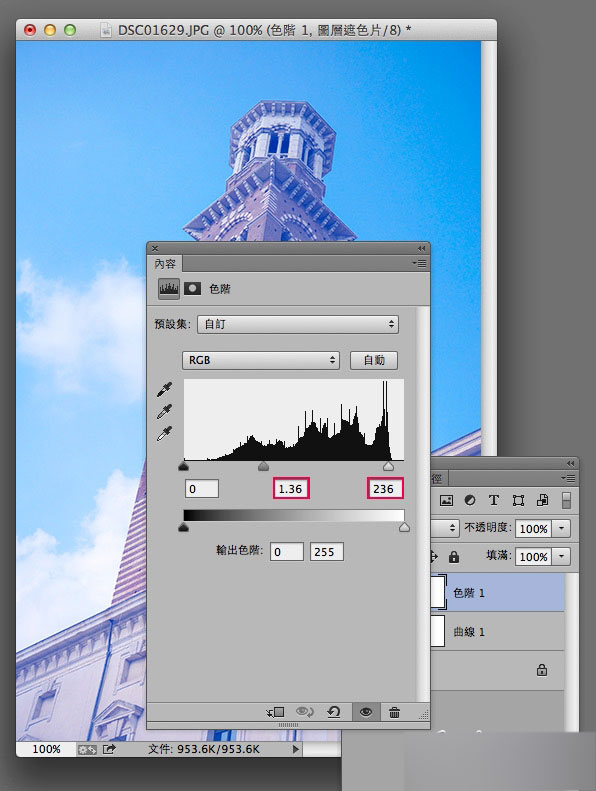Viewport: 596px width, 791px height.
Task: Filter layers by pixel image icon
Action: pos(446,500)
